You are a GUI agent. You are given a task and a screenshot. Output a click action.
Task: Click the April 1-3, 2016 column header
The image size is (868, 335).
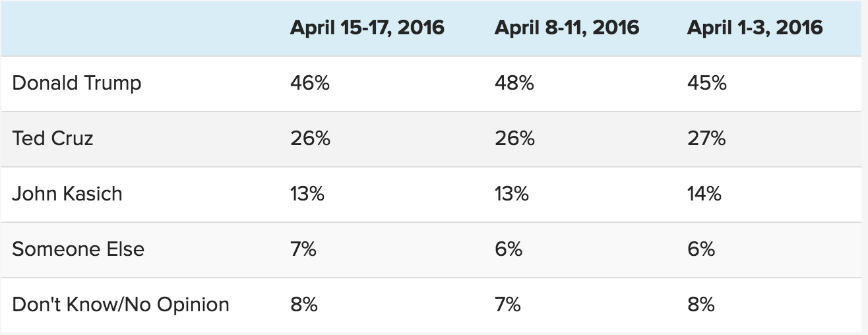click(755, 28)
